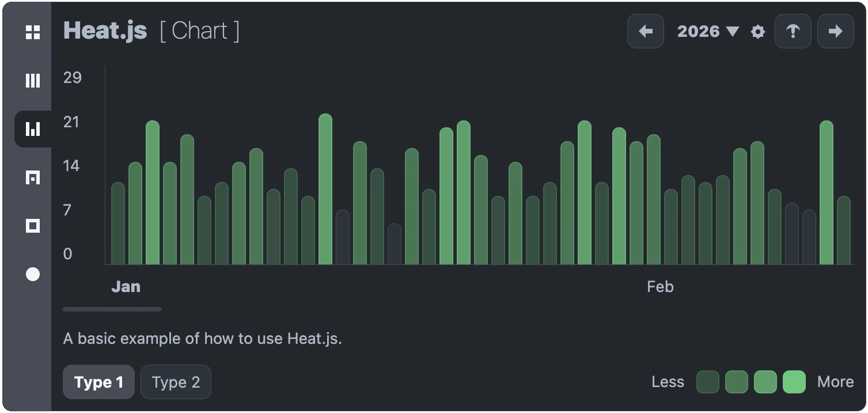Open the Map view grid icon

click(x=33, y=32)
